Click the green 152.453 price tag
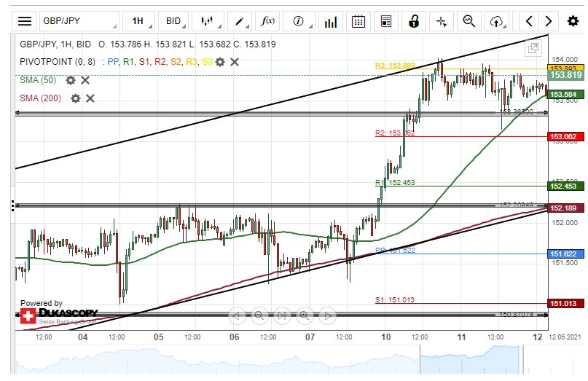 pyautogui.click(x=566, y=186)
